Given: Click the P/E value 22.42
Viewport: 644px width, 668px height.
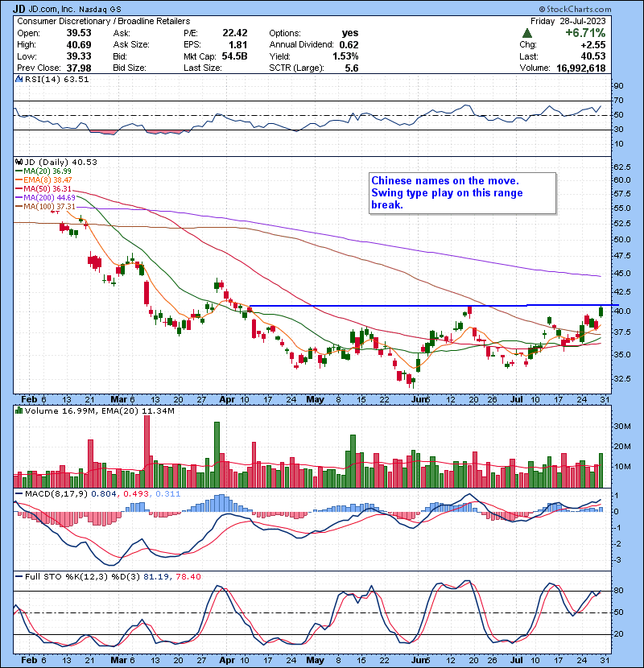Looking at the screenshot, I should (235, 33).
